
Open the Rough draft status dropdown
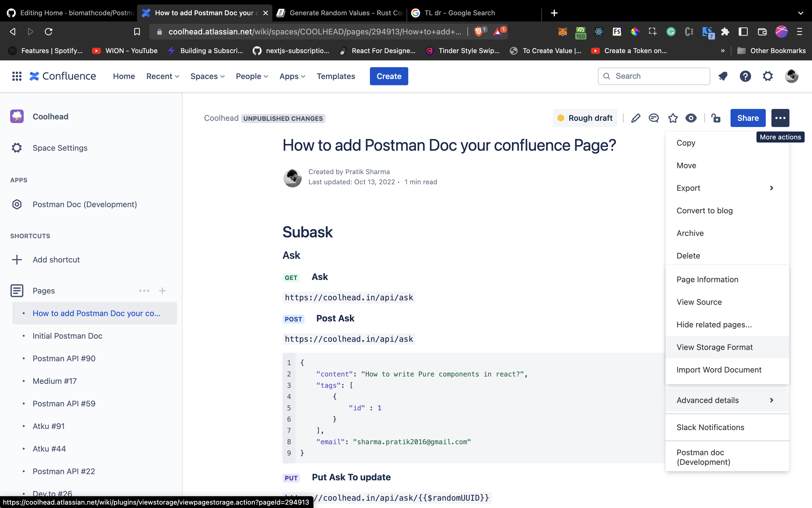pos(585,118)
